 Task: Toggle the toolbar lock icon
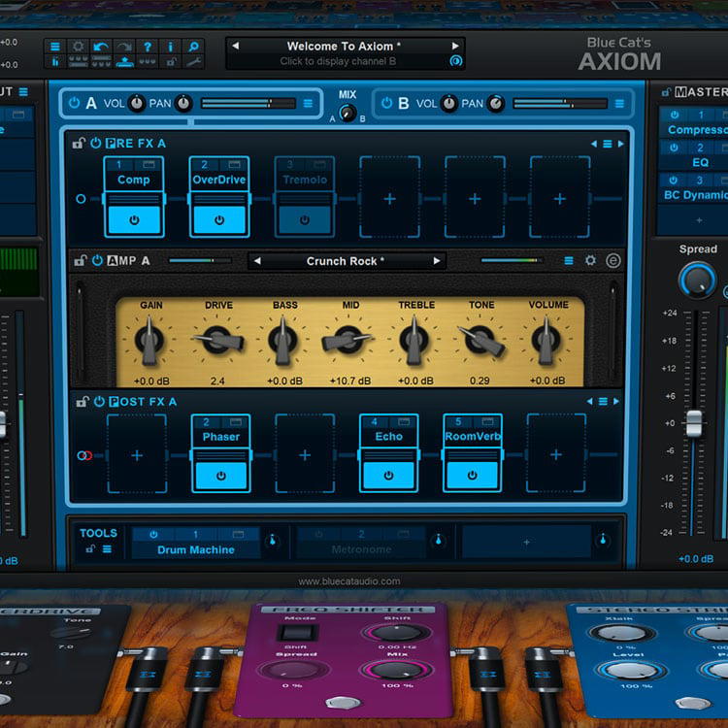tap(171, 61)
